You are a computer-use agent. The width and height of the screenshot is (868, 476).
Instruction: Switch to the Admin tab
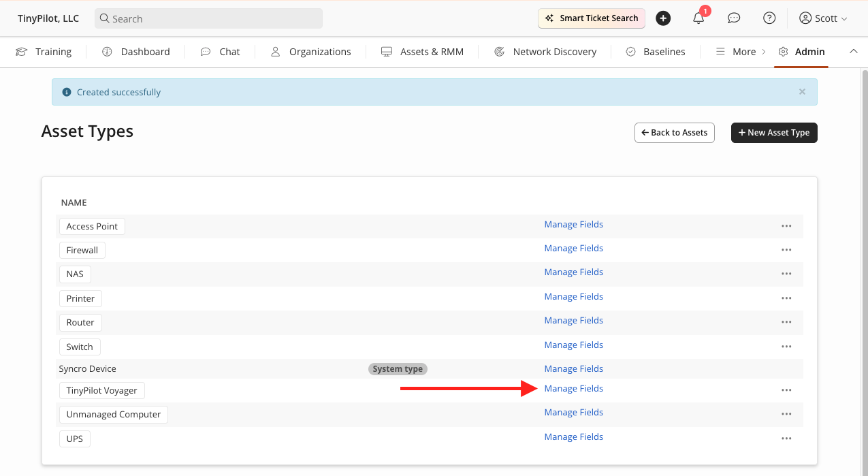click(801, 51)
